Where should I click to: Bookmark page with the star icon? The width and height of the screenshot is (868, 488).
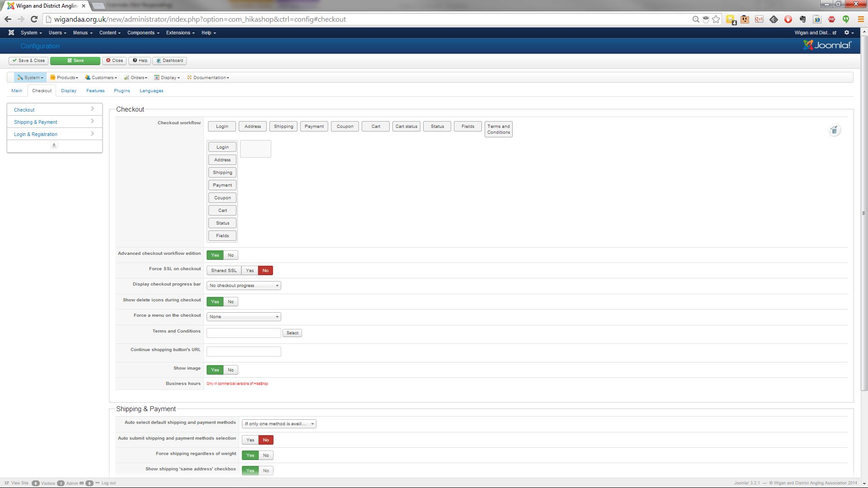pos(716,19)
